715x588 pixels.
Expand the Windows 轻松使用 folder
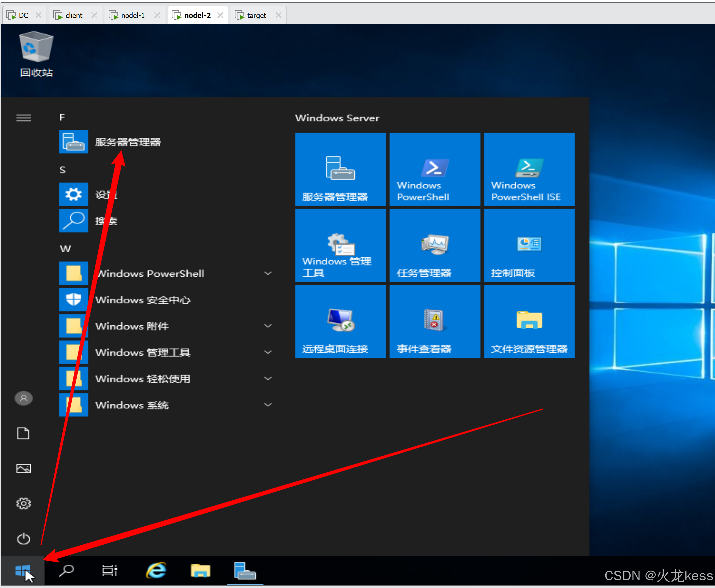tap(142, 379)
